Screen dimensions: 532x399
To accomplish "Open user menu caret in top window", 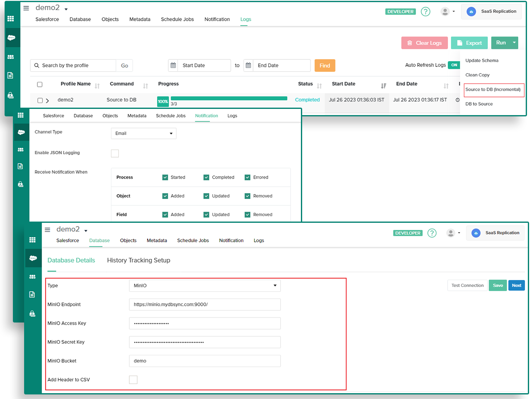I will click(x=453, y=12).
